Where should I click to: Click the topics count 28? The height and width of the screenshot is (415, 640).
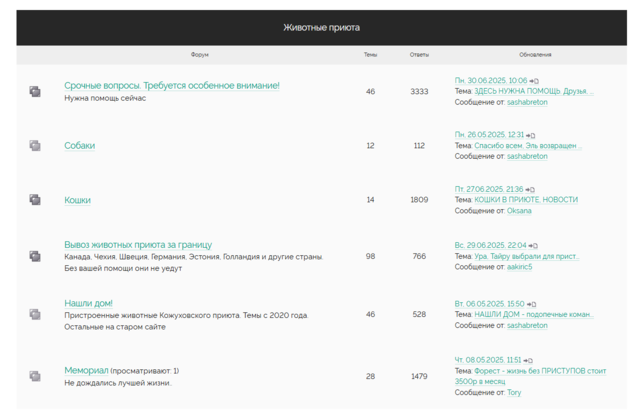point(371,376)
